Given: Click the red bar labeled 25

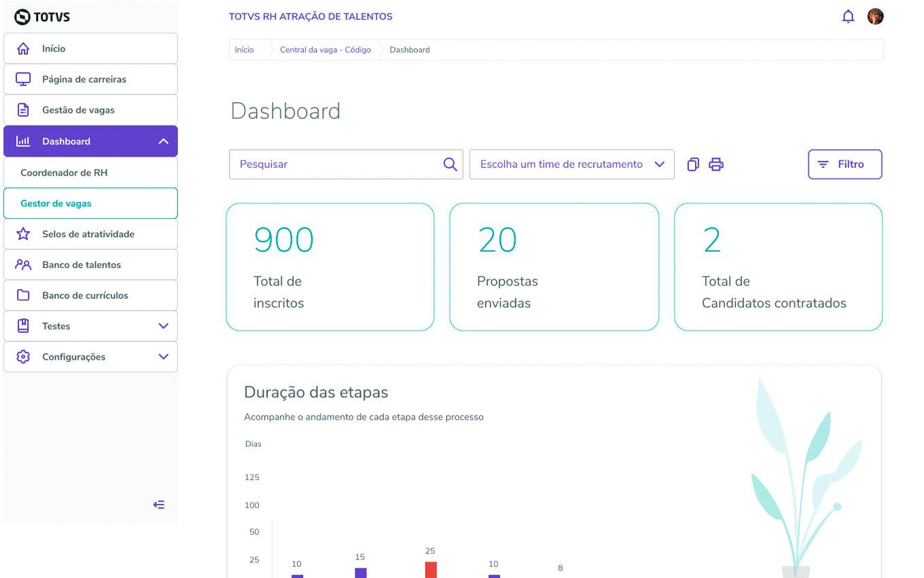Looking at the screenshot, I should click(x=431, y=570).
